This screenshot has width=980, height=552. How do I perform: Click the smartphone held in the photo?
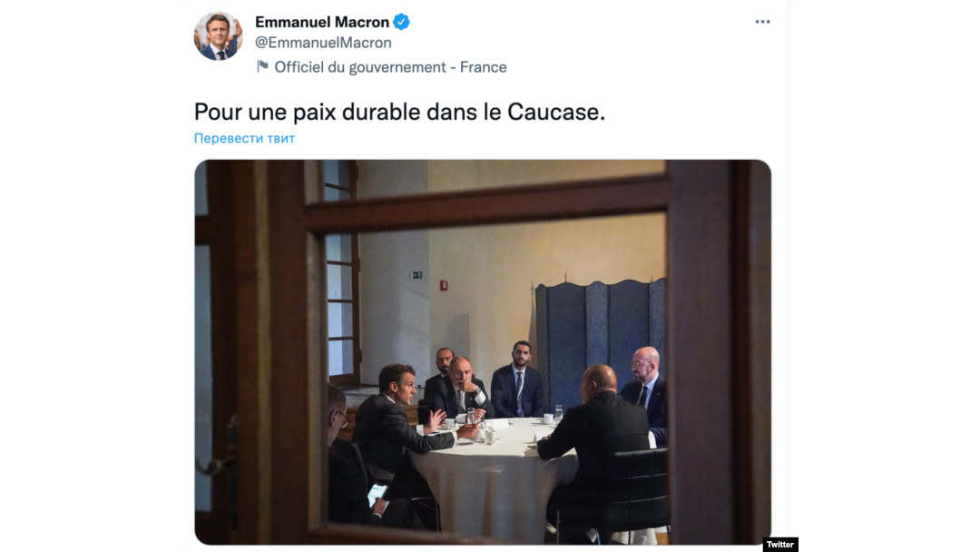377,494
